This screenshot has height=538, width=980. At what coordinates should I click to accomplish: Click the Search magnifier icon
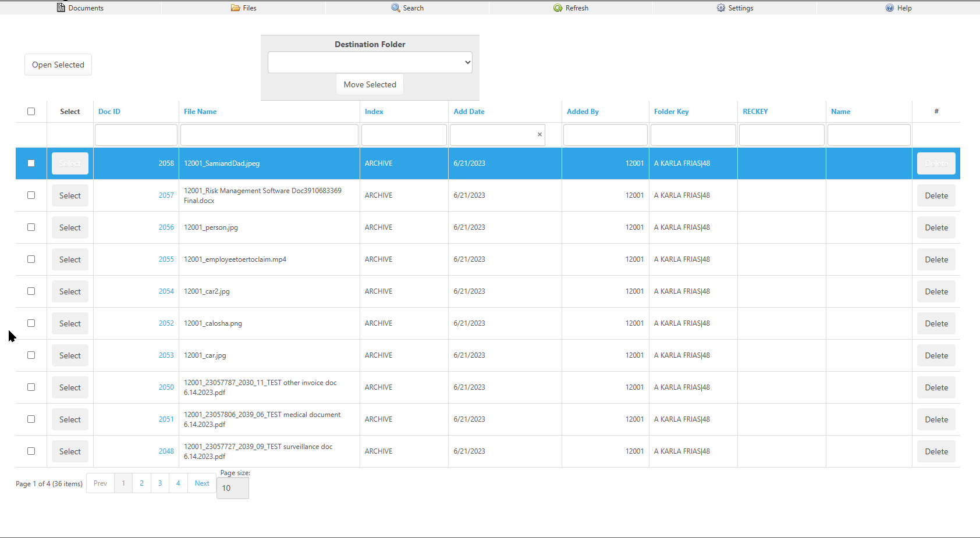coord(396,8)
